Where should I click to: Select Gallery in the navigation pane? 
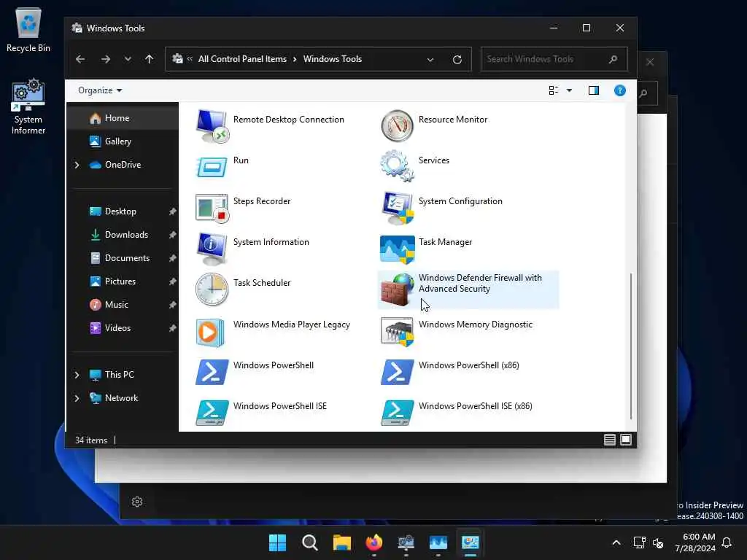point(123,141)
